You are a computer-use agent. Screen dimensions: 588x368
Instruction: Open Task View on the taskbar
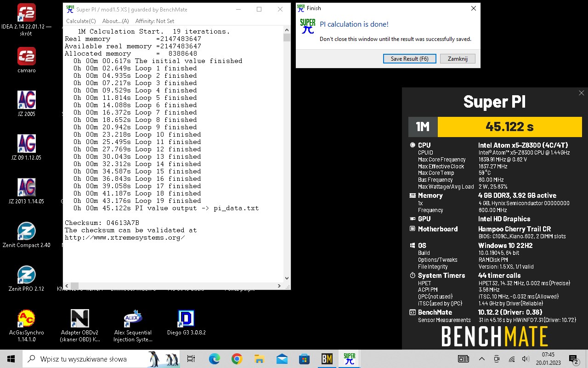192,359
